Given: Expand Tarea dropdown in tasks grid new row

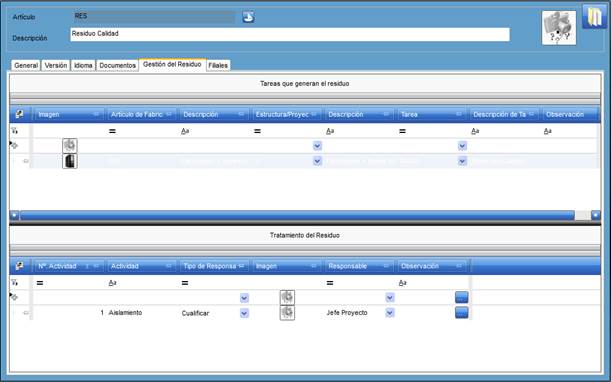Looking at the screenshot, I should pos(462,146).
